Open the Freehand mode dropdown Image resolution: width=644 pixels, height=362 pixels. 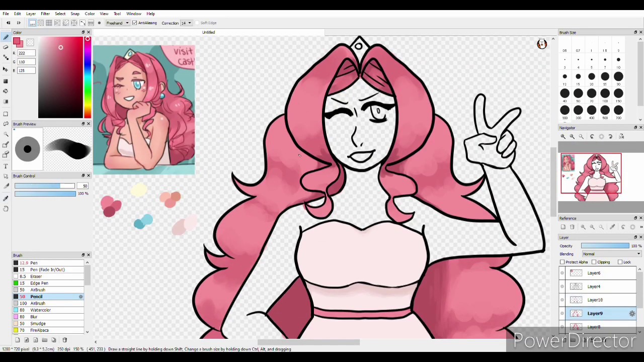point(118,23)
